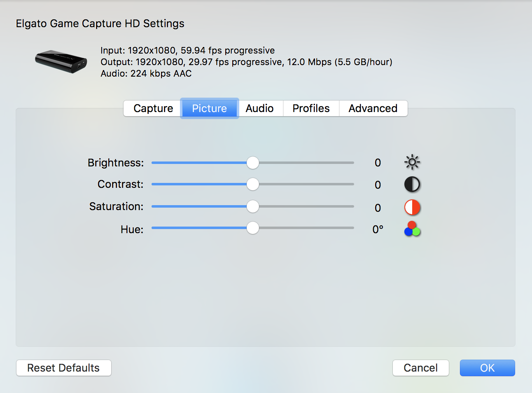Image resolution: width=532 pixels, height=393 pixels.
Task: Click the Contrast slider knob
Action: [253, 184]
